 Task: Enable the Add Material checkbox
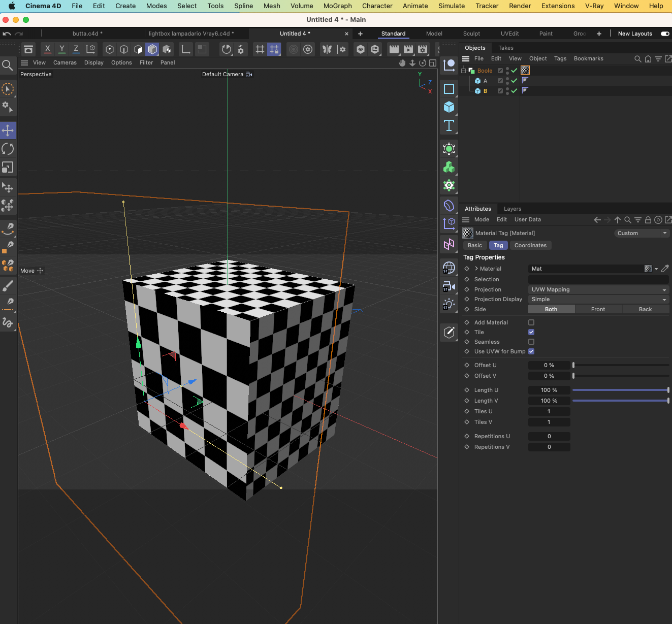[x=531, y=322]
